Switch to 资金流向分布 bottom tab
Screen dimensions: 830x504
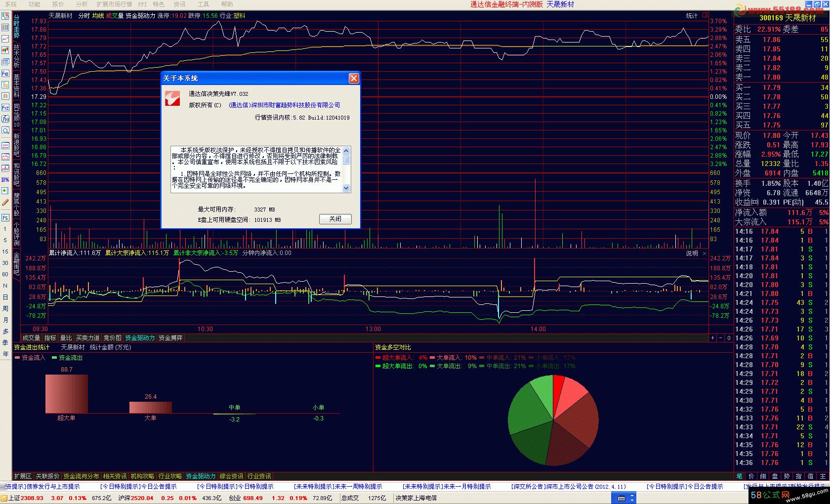coord(81,476)
